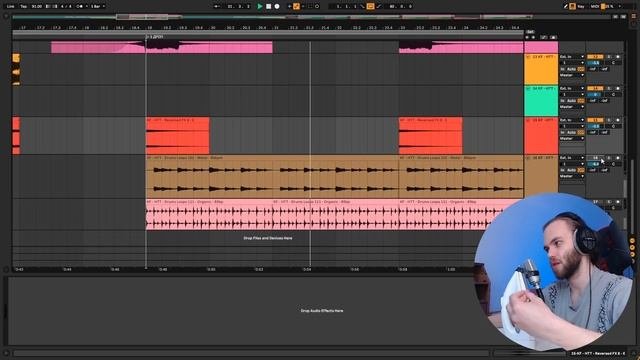Image resolution: width=640 pixels, height=360 pixels.
Task: Click the arrangement position field
Action: point(238,6)
